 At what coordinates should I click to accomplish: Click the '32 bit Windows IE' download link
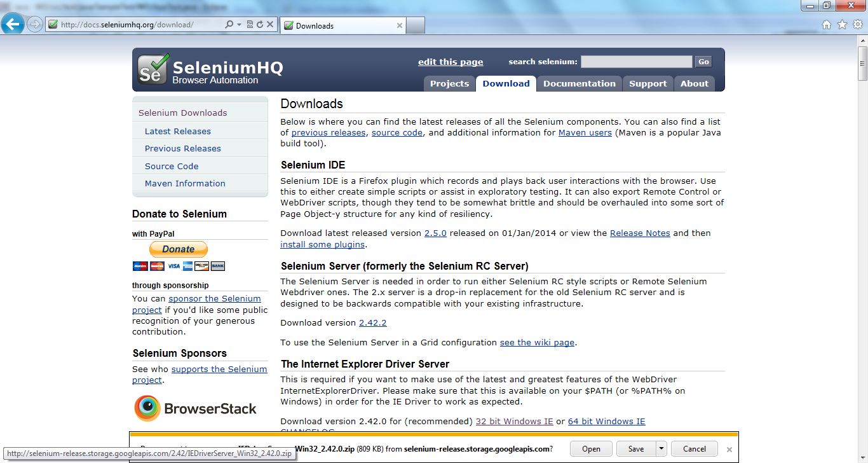click(515, 421)
